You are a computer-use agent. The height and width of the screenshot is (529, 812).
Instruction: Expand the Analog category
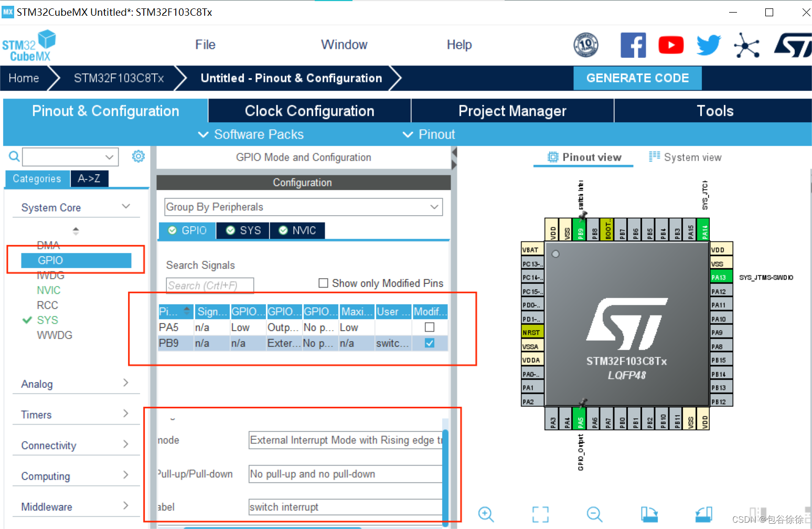(x=126, y=383)
